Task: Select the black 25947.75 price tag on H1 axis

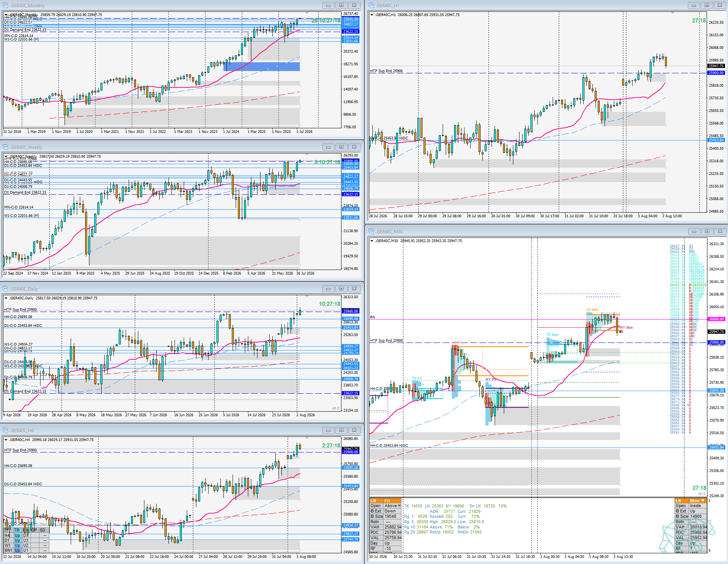Action: coord(716,66)
